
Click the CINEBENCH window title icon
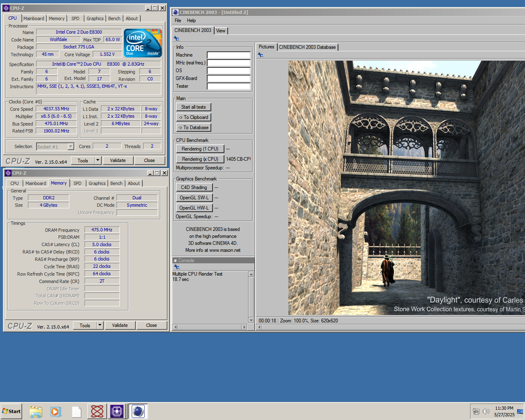tap(176, 12)
